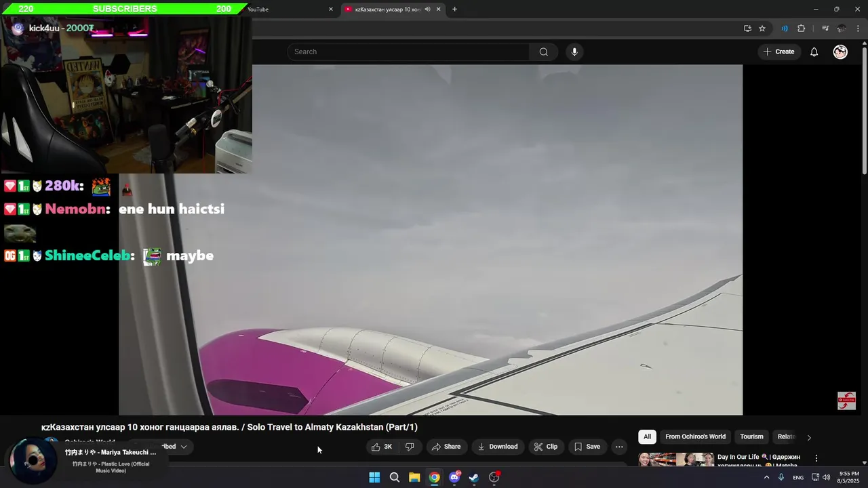Open Day In Our Life video thumbnail
The width and height of the screenshot is (868, 488).
click(676, 460)
